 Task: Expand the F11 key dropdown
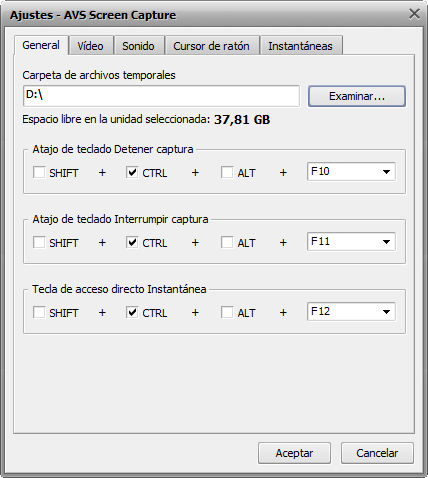351,242
